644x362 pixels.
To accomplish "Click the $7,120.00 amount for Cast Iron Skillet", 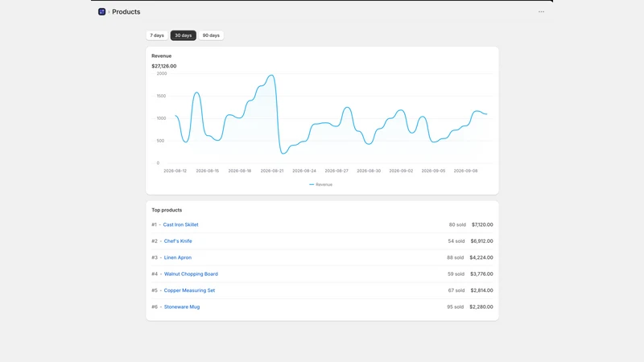I will pos(482,224).
